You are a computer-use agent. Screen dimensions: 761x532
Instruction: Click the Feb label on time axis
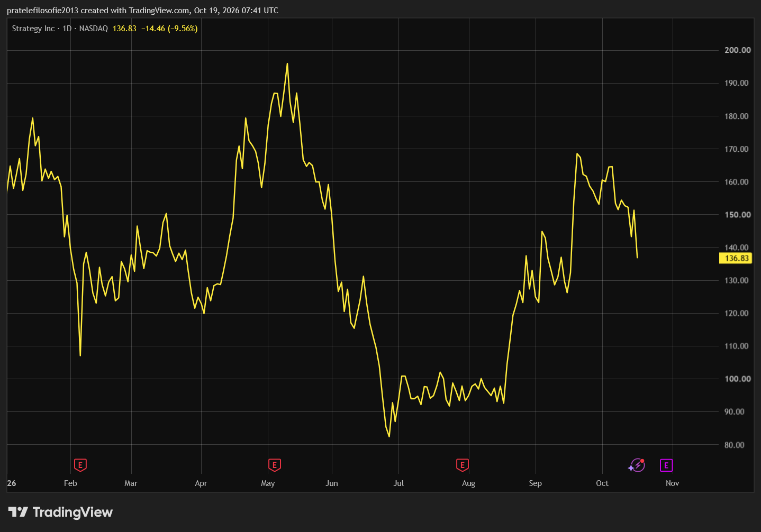70,483
